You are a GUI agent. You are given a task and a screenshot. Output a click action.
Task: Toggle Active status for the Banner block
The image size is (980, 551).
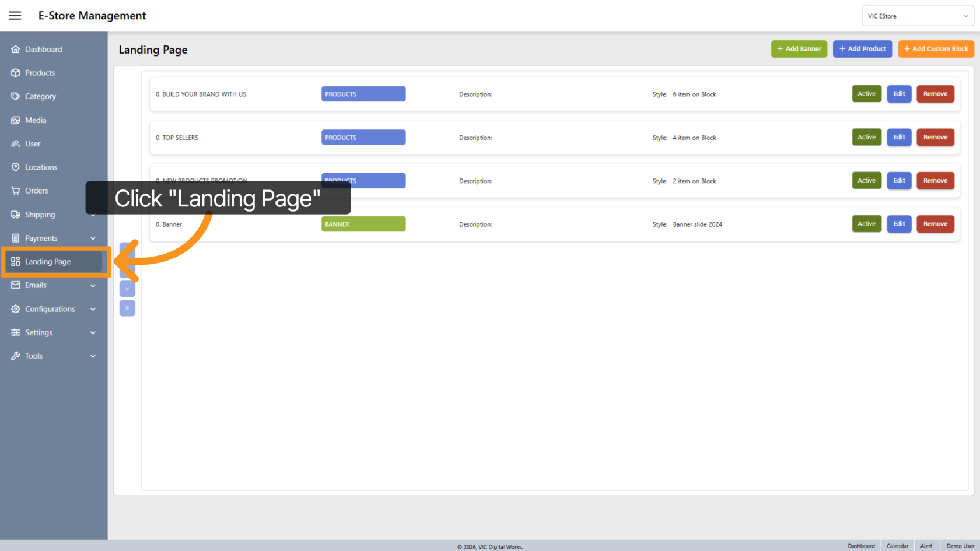click(866, 224)
